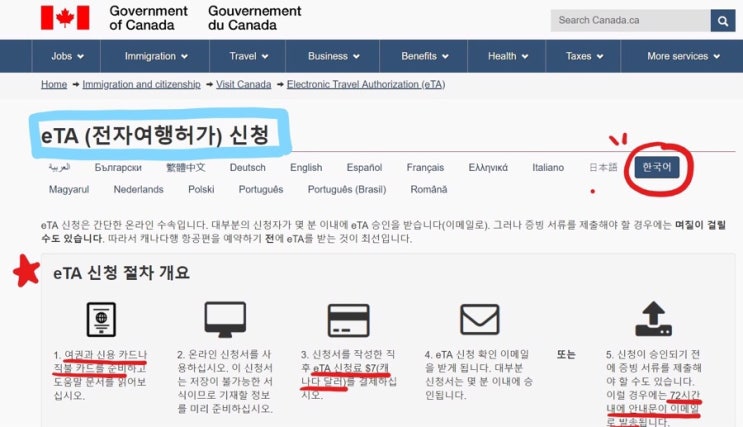Open Immigration and citizenship breadcrumb
Viewport: 743px width, 427px height.
(x=141, y=84)
